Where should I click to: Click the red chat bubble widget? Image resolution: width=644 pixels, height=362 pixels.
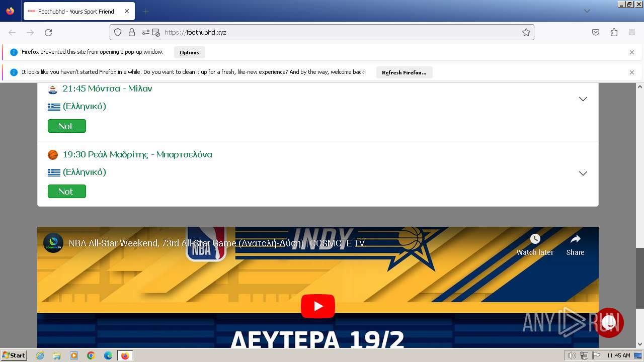tap(609, 323)
